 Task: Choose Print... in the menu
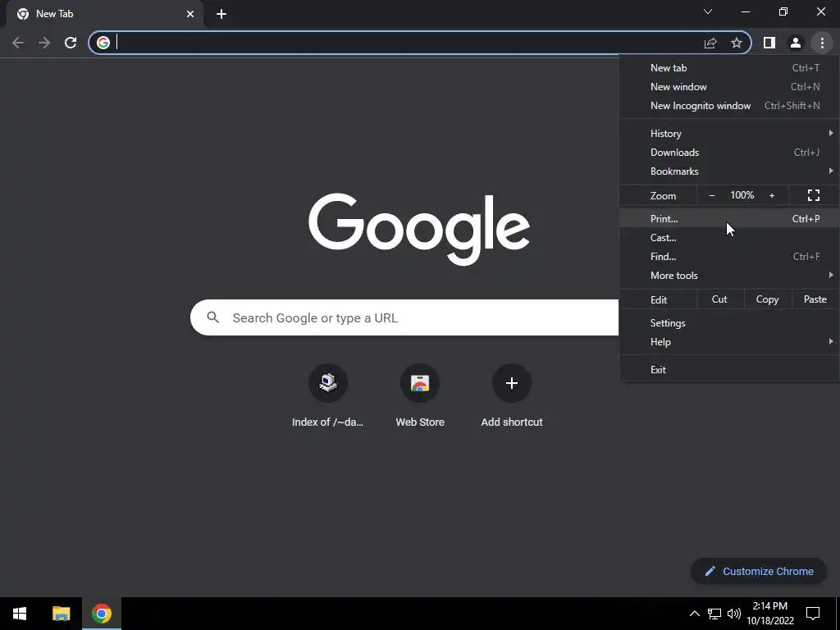[x=729, y=218]
